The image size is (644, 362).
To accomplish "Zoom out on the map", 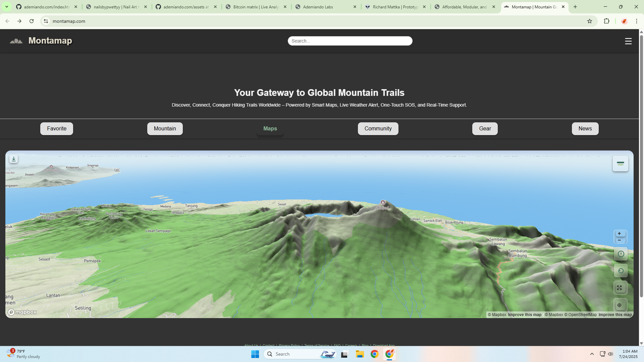I will pyautogui.click(x=620, y=240).
